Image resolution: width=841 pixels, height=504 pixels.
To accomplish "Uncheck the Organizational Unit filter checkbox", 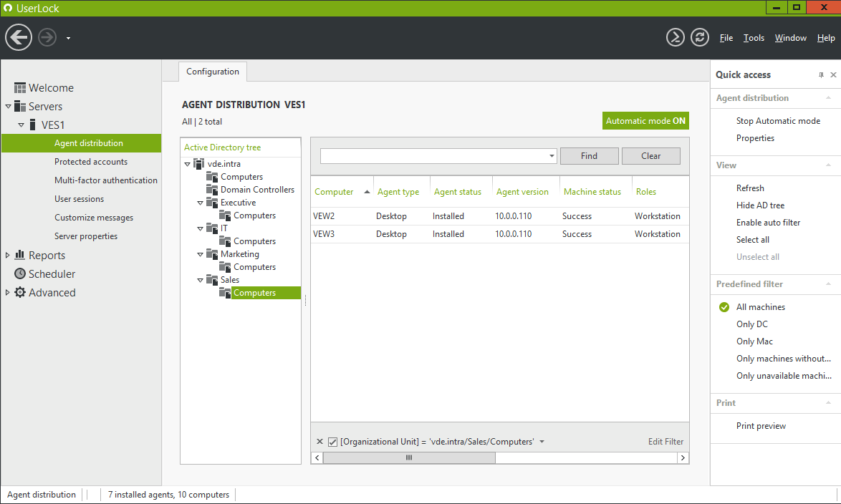I will coord(332,442).
